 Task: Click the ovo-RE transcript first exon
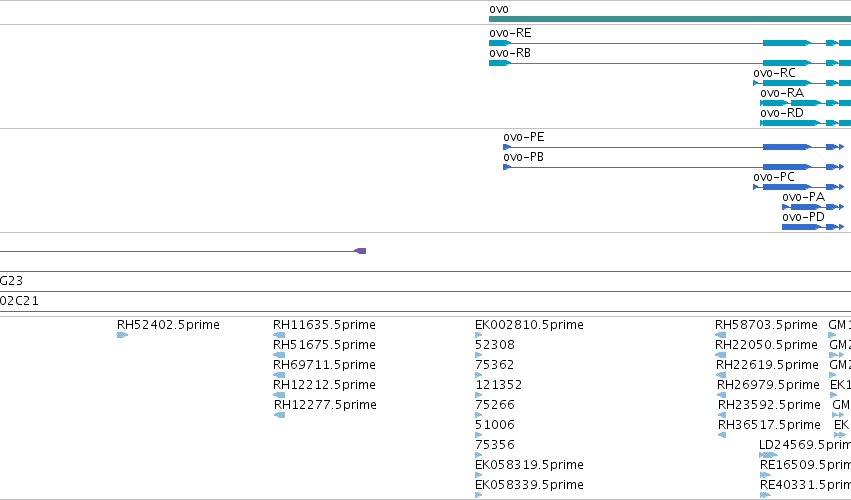(x=500, y=43)
